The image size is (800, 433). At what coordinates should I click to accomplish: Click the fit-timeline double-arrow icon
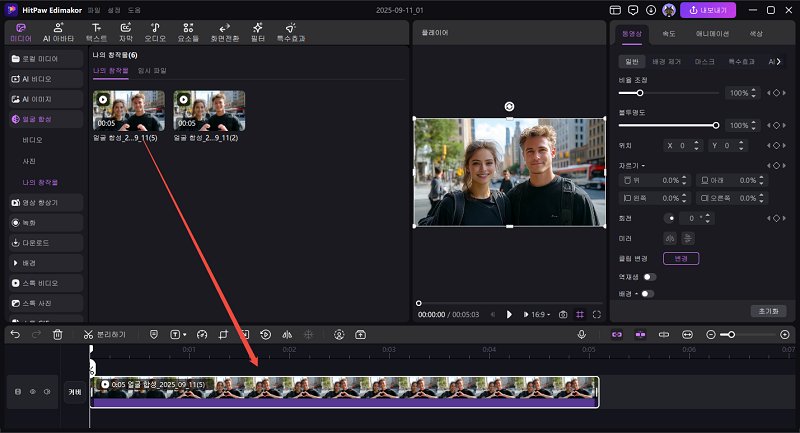click(x=687, y=335)
